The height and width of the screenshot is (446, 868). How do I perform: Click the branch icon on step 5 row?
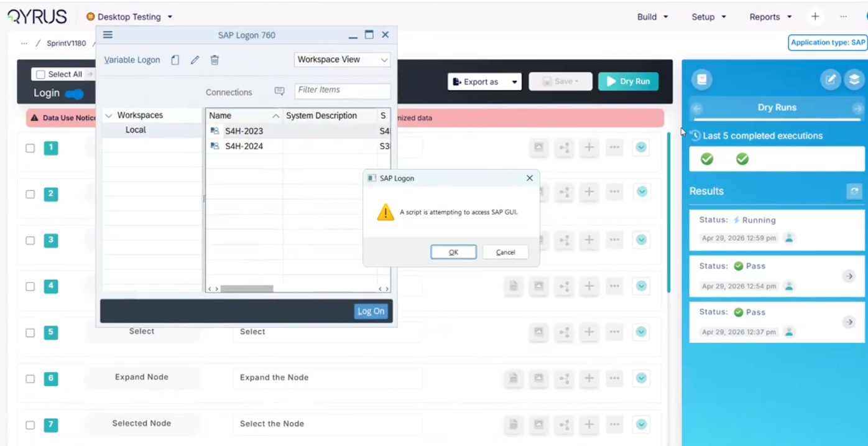pos(565,332)
